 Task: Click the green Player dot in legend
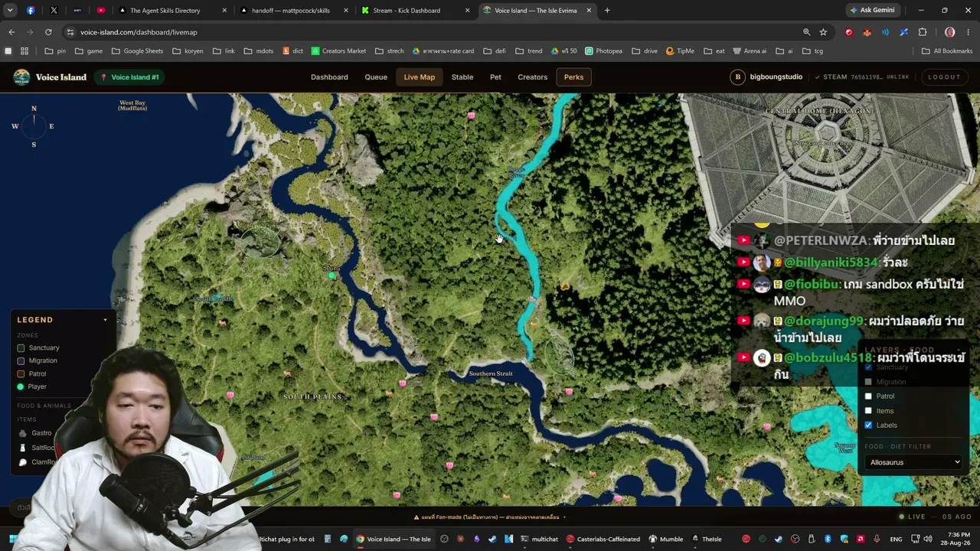tap(21, 387)
